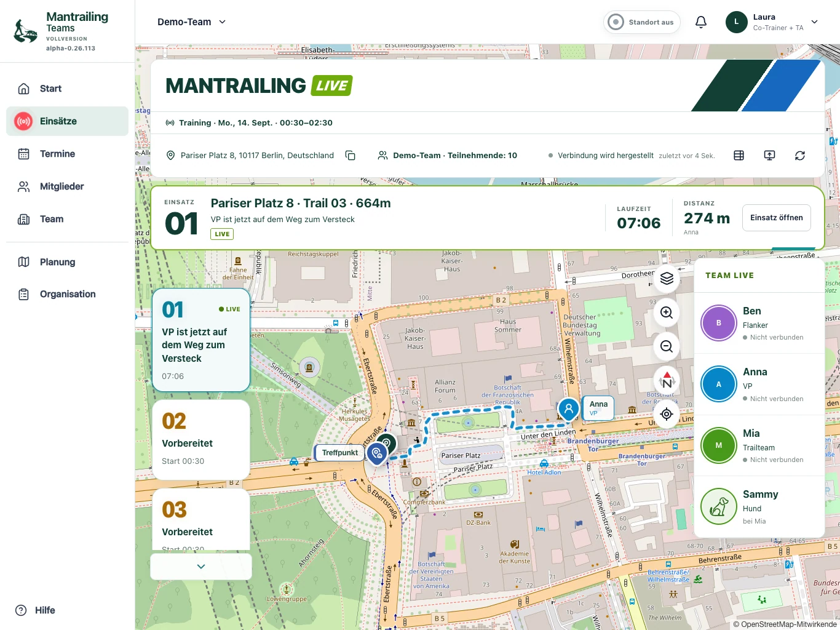Viewport: 840px width, 630px height.
Task: Toggle the Standort aus location switch
Action: (642, 22)
